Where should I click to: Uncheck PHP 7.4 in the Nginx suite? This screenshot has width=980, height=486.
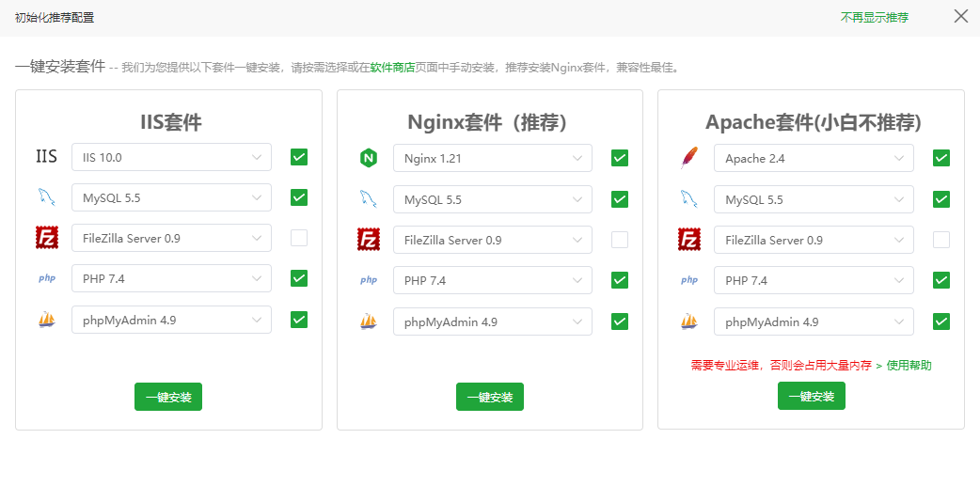620,280
